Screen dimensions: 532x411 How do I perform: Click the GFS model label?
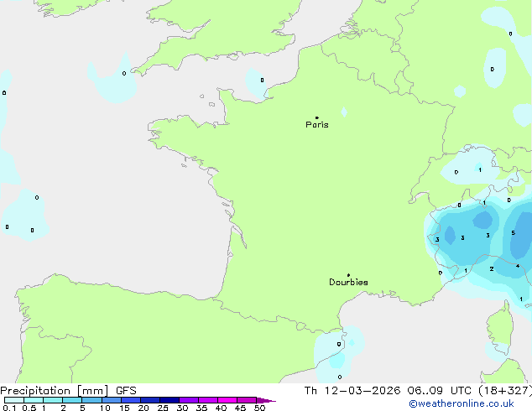coord(126,391)
